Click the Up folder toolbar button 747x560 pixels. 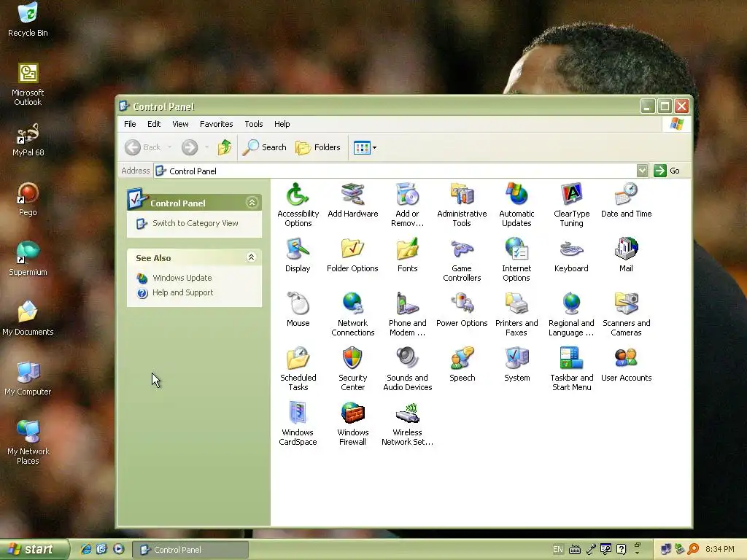coord(225,147)
